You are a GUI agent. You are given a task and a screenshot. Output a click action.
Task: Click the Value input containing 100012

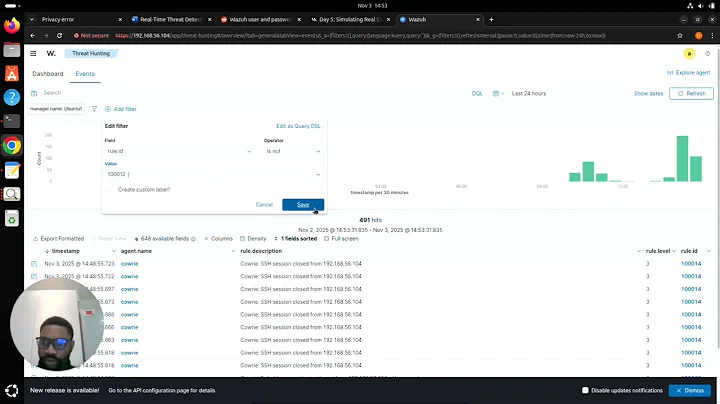click(209, 174)
